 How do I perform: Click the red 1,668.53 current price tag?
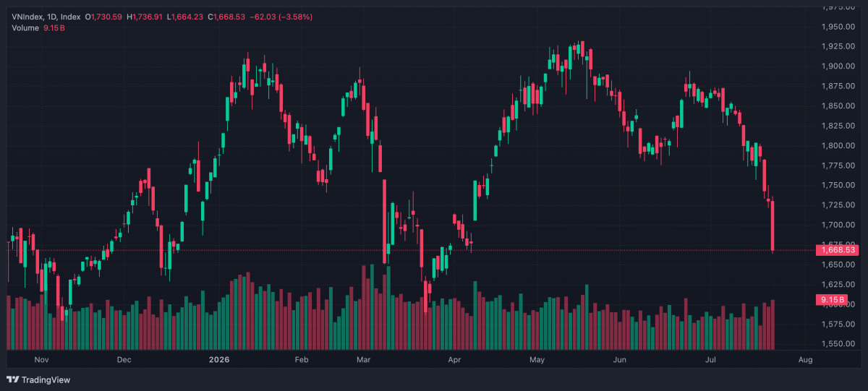(x=837, y=250)
